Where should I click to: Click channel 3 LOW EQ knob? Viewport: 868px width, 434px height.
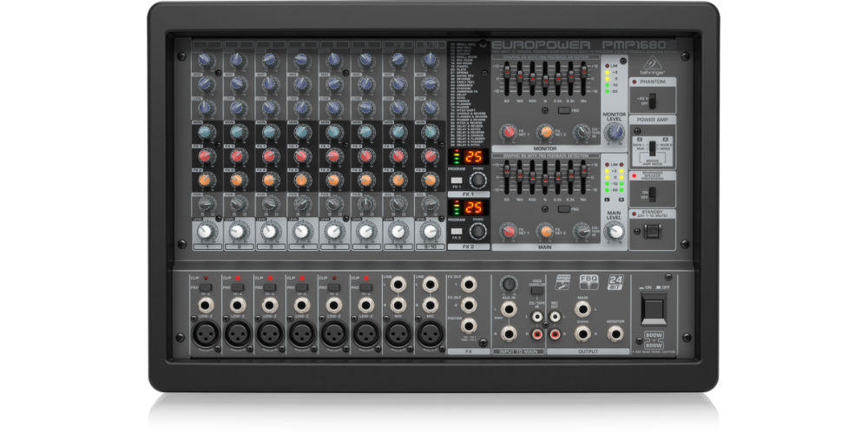(270, 108)
